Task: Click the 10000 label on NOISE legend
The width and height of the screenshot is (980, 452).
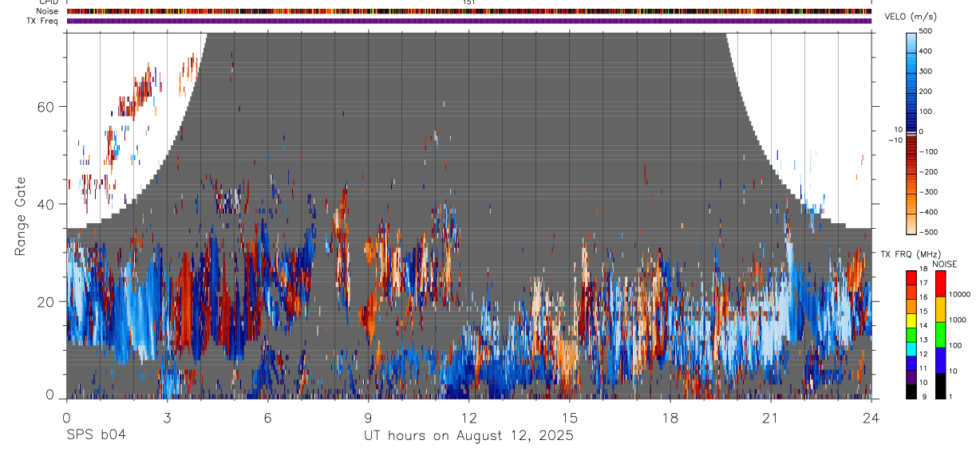Action: 959,294
